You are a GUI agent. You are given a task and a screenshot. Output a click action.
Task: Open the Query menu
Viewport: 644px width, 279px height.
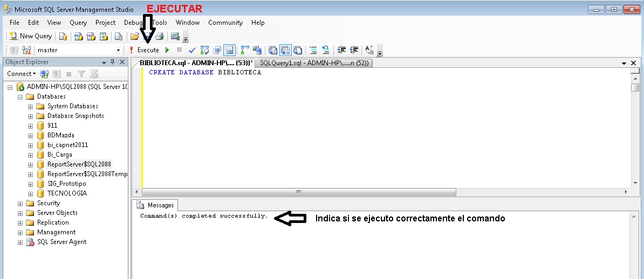(x=78, y=23)
